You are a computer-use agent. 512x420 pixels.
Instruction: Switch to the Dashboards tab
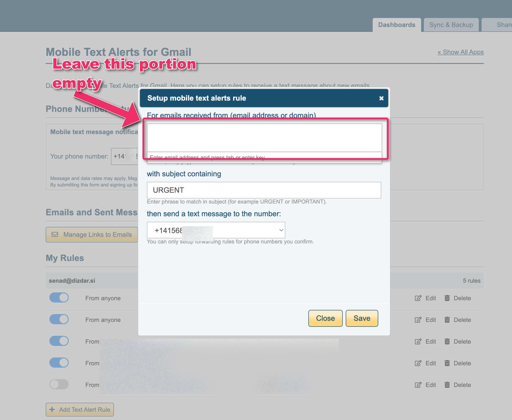[x=396, y=25]
